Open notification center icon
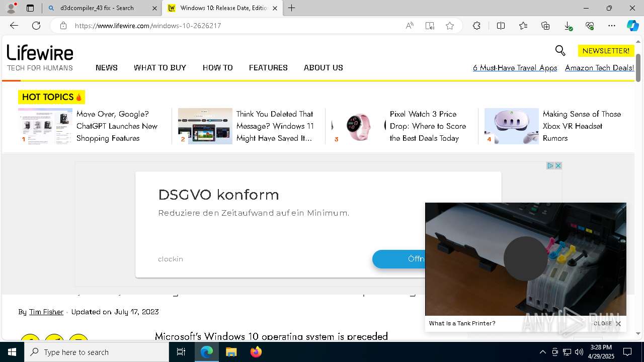This screenshot has height=362, width=644. pyautogui.click(x=627, y=352)
